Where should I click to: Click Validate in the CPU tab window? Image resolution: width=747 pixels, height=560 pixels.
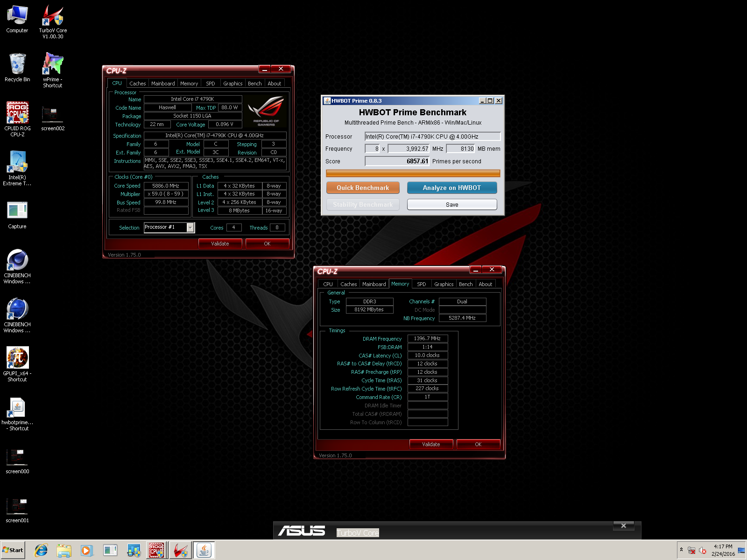[x=220, y=244]
